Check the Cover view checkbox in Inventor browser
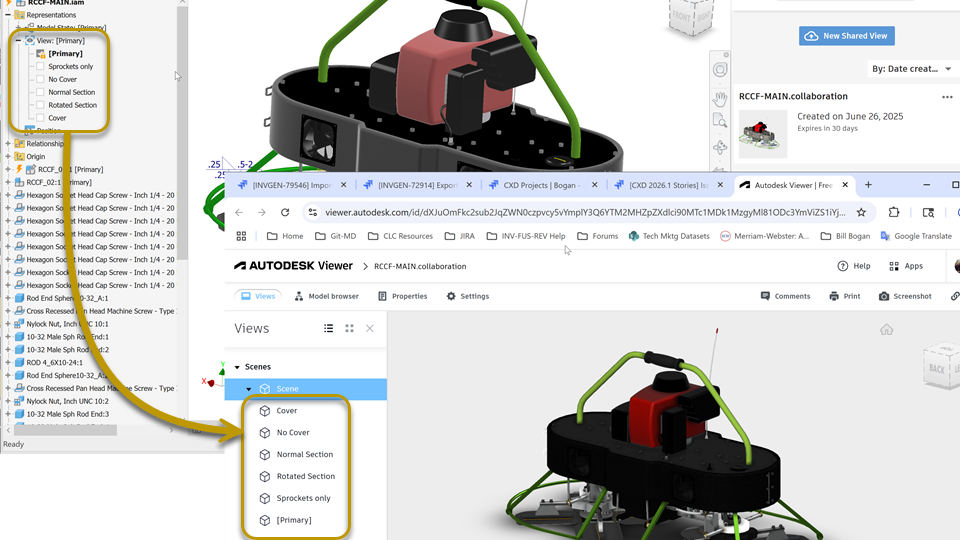960x540 pixels. 40,118
